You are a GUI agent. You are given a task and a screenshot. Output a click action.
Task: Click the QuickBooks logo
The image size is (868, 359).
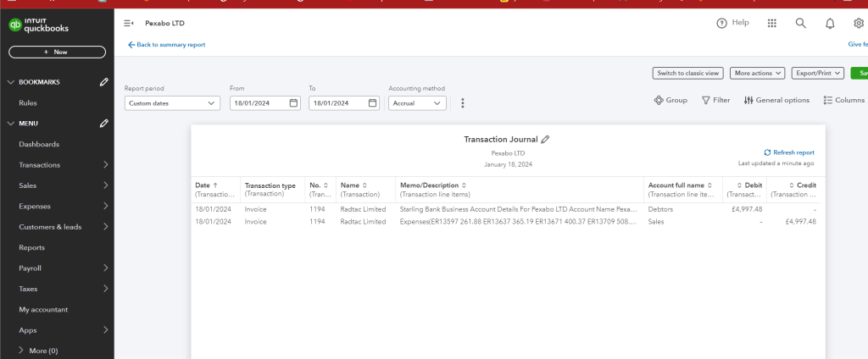[x=39, y=25]
